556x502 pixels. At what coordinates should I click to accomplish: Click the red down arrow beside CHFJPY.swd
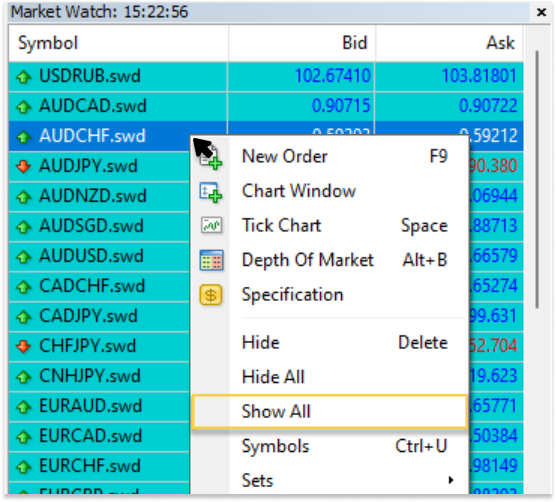coord(24,346)
